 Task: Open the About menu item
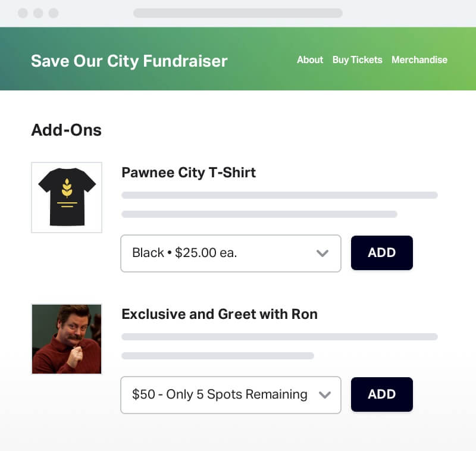pyautogui.click(x=309, y=60)
